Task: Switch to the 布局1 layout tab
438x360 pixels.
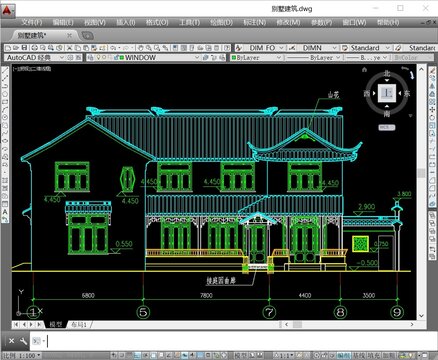Action: point(79,324)
